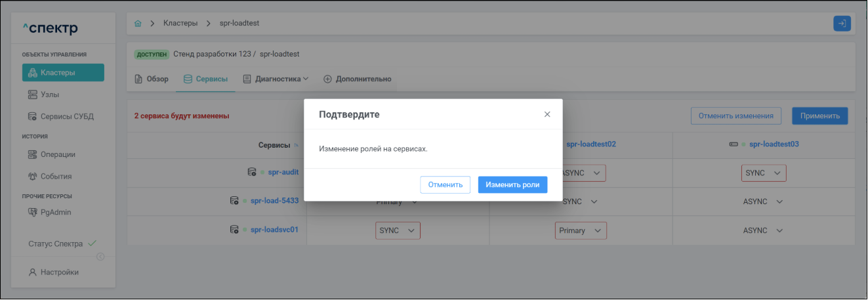Click Отменить in the dialog
The width and height of the screenshot is (868, 300).
(x=445, y=185)
